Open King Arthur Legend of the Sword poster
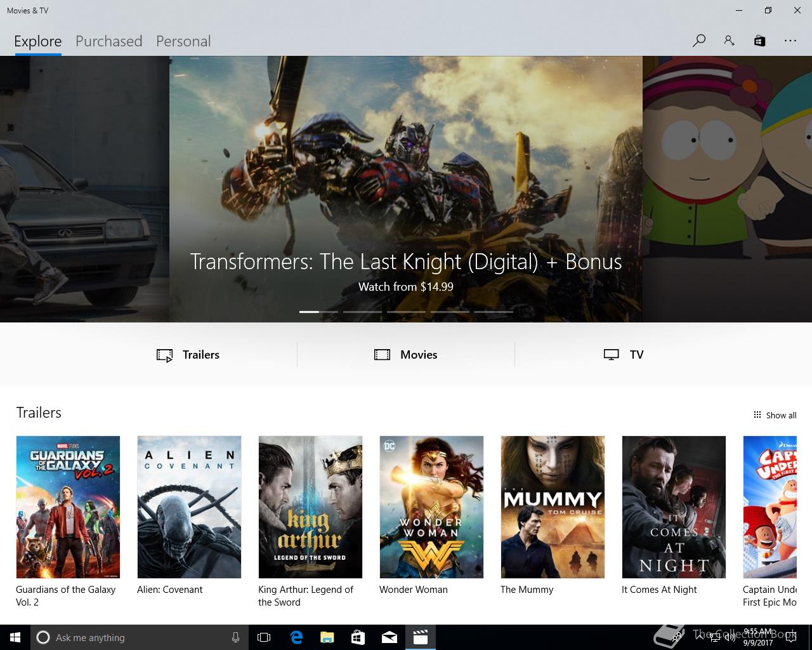 tap(310, 507)
